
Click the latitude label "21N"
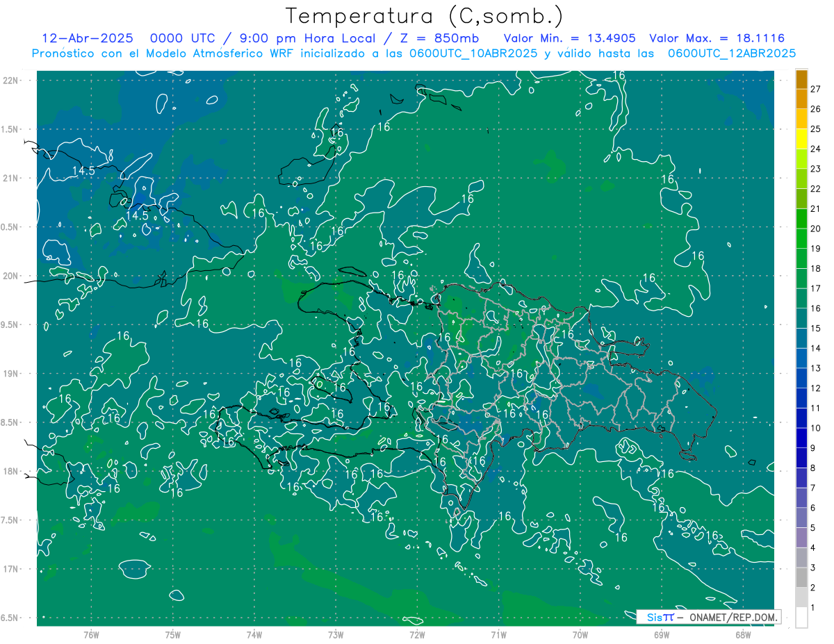pyautogui.click(x=10, y=178)
